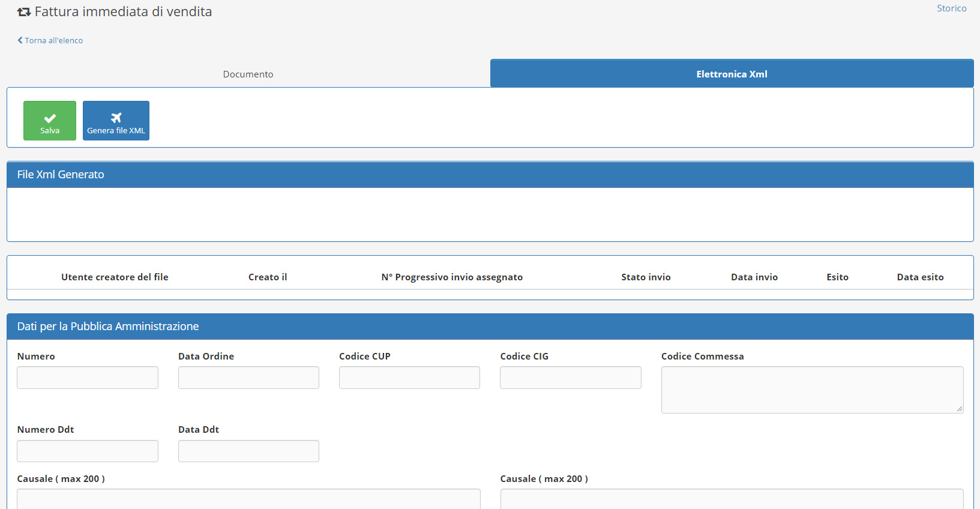Click the Dati per la Pubblica Amministrazione header
Viewport: 980px width, 509px height.
[490, 327]
